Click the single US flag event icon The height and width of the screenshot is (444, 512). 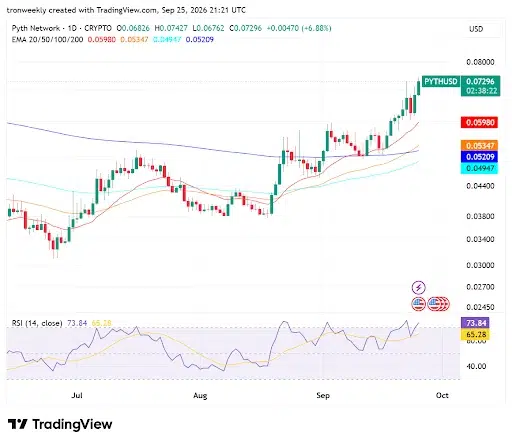[x=418, y=304]
